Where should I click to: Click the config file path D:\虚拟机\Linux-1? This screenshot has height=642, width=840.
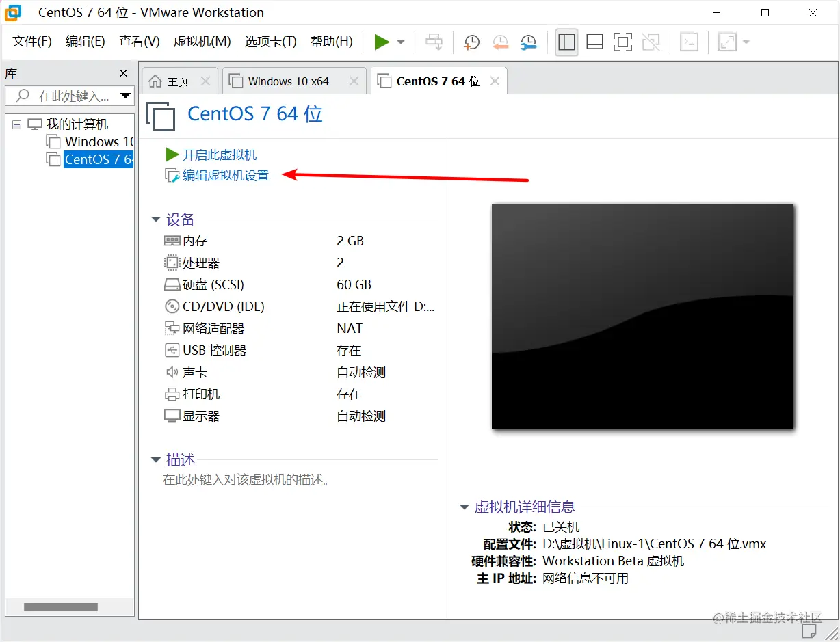coord(654,544)
